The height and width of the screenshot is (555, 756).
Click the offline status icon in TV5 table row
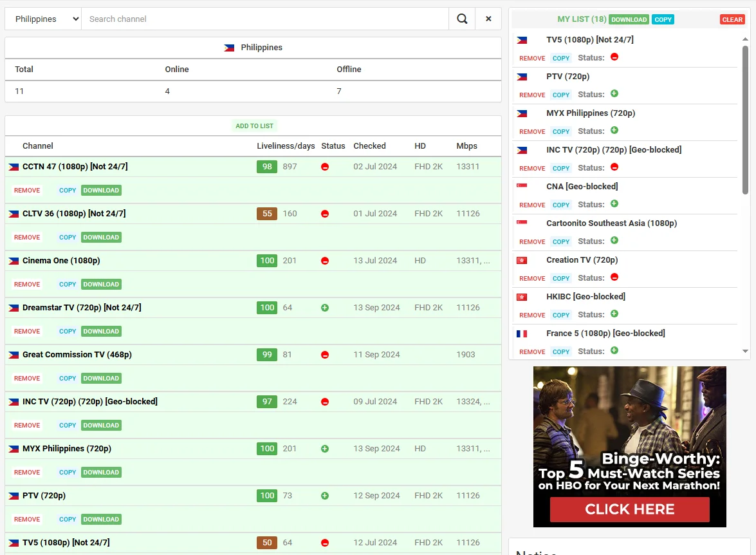(325, 543)
